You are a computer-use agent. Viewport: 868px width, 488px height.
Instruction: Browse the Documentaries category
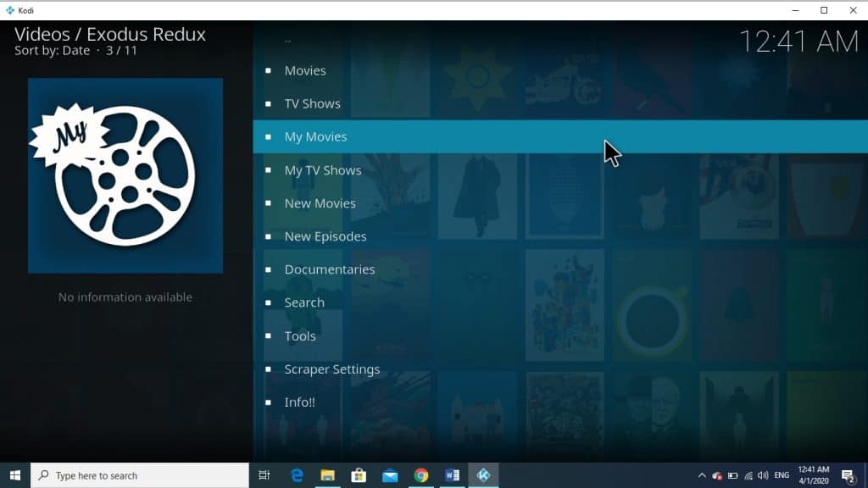tap(560, 269)
